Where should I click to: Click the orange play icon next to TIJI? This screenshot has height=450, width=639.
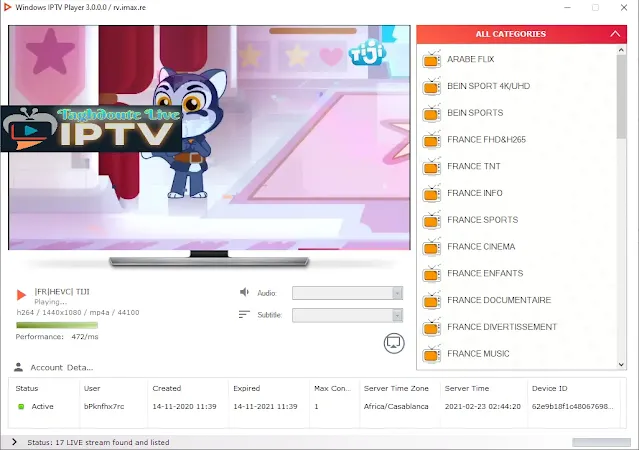(21, 294)
